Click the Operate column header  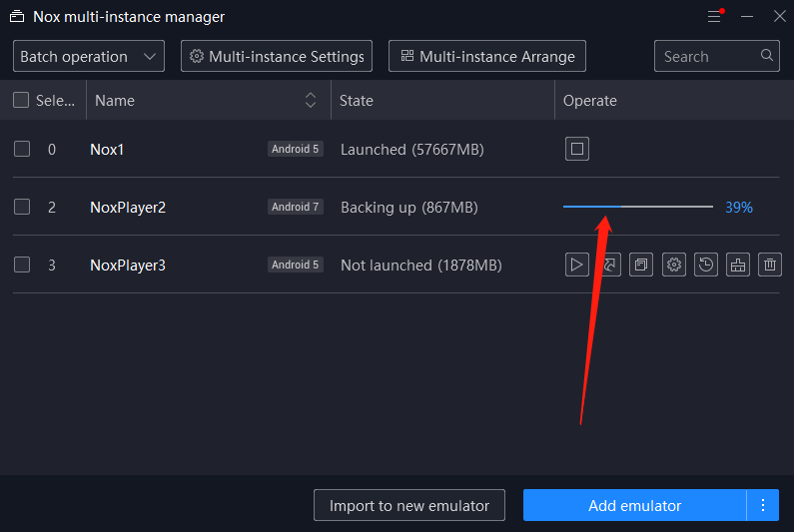590,101
